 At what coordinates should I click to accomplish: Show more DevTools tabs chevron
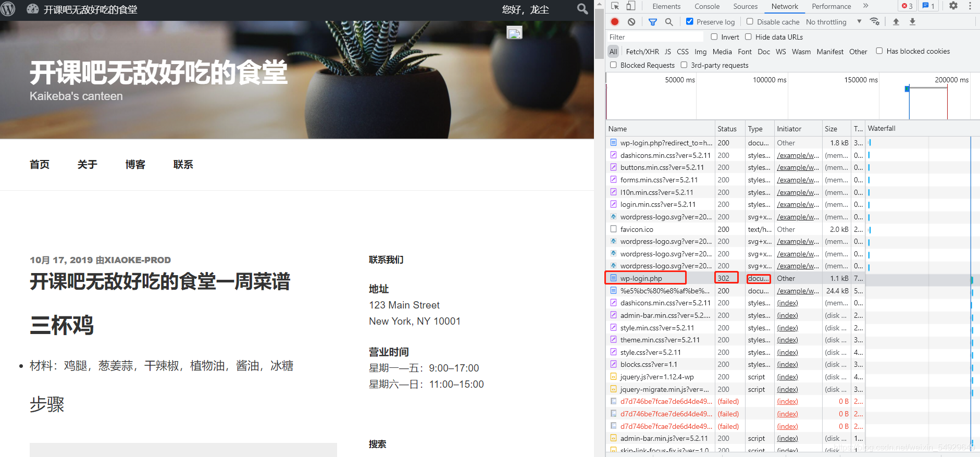click(865, 6)
